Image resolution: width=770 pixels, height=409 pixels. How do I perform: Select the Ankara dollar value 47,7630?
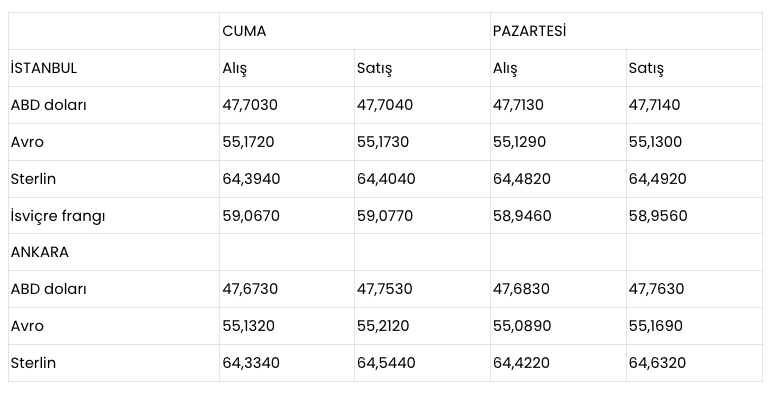click(656, 289)
